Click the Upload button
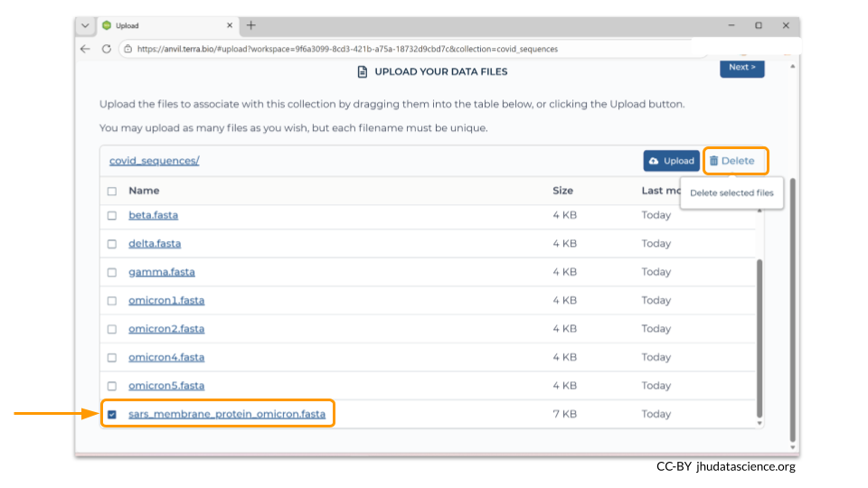868x488 pixels. (671, 161)
